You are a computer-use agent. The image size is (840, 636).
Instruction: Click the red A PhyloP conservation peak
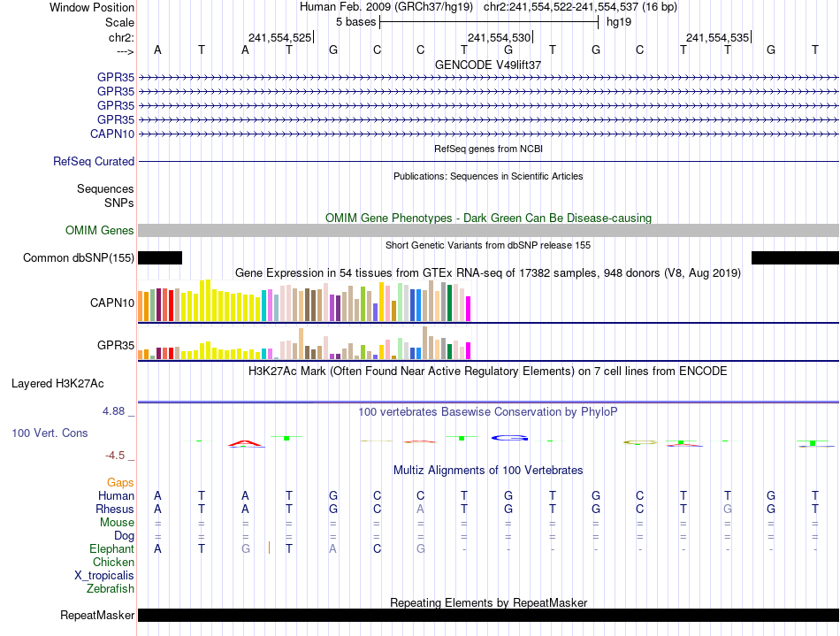245,444
